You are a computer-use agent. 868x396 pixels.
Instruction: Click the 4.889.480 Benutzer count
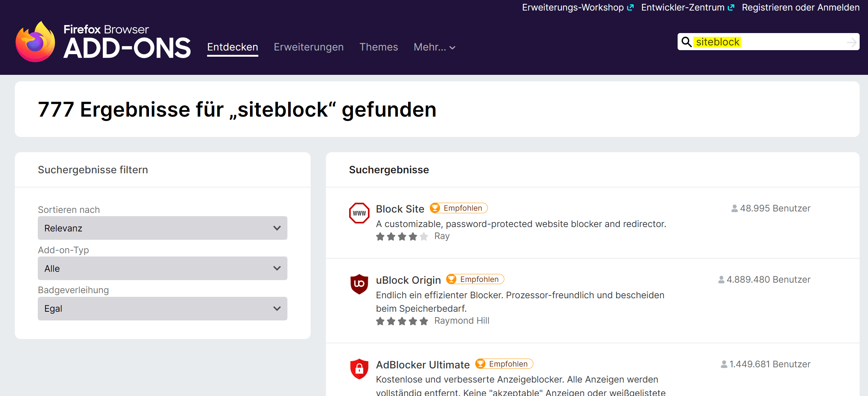coord(768,280)
